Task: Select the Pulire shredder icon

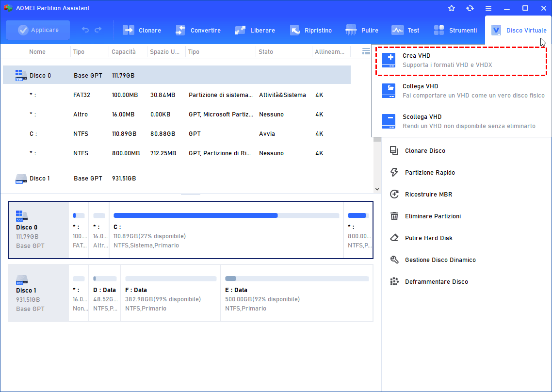Action: (x=351, y=30)
